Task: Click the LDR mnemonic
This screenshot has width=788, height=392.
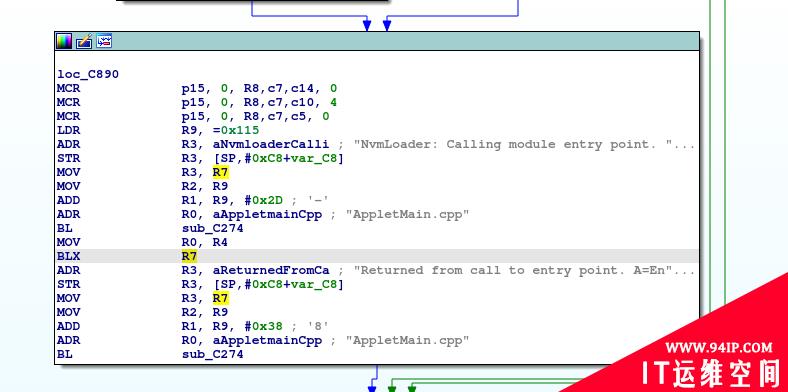Action: coord(68,131)
